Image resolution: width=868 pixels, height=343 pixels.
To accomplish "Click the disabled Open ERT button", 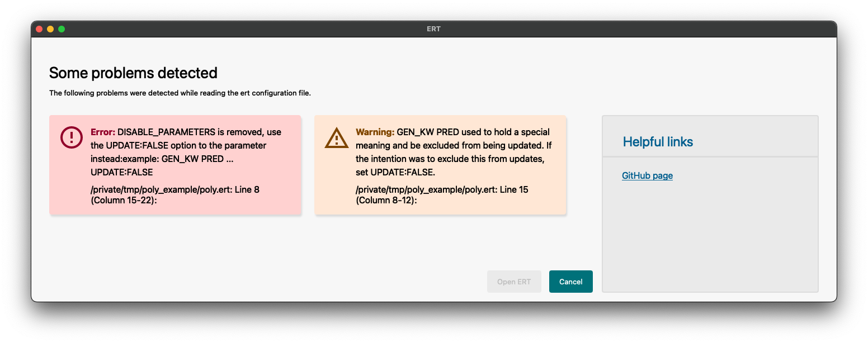I will [x=514, y=282].
